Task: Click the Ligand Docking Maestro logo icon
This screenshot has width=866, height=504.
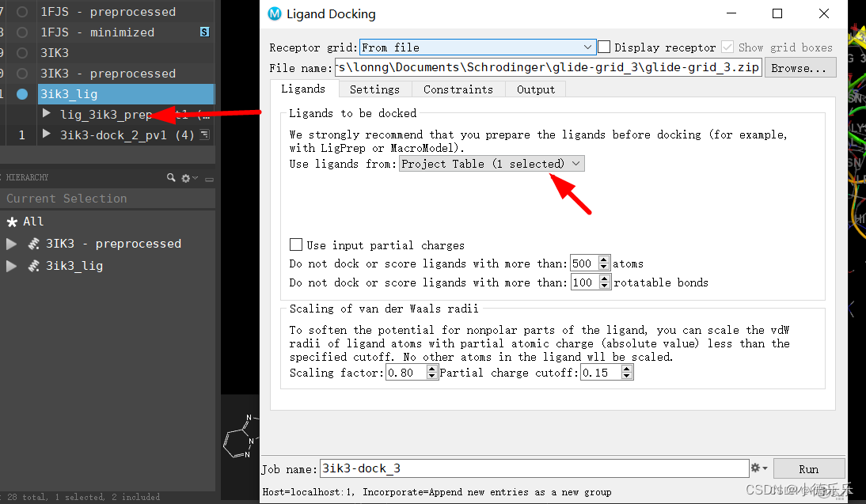Action: [x=275, y=13]
